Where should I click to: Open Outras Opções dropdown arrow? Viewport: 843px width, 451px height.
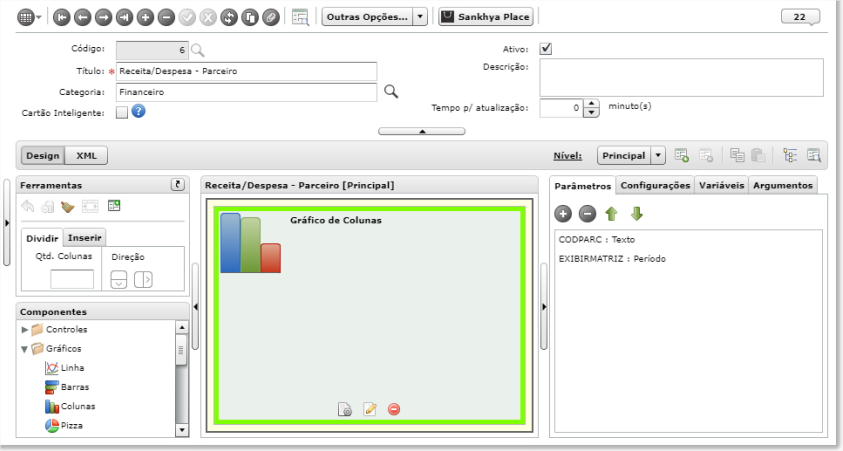coord(420,17)
